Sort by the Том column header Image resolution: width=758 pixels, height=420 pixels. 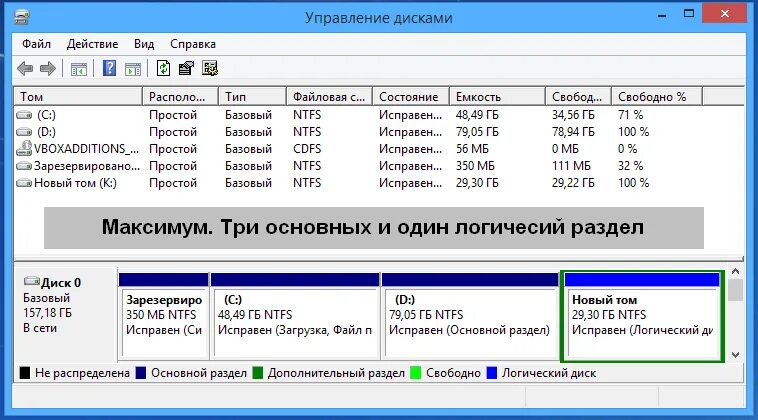point(78,97)
